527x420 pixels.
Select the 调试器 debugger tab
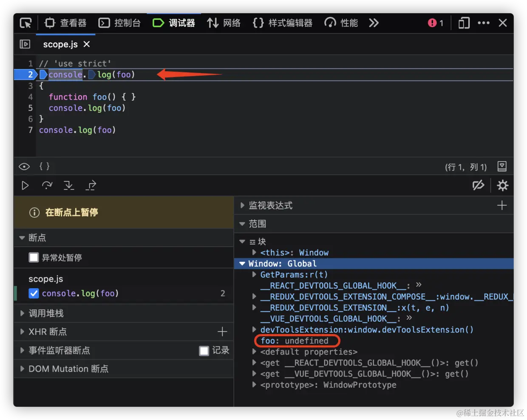tap(174, 23)
